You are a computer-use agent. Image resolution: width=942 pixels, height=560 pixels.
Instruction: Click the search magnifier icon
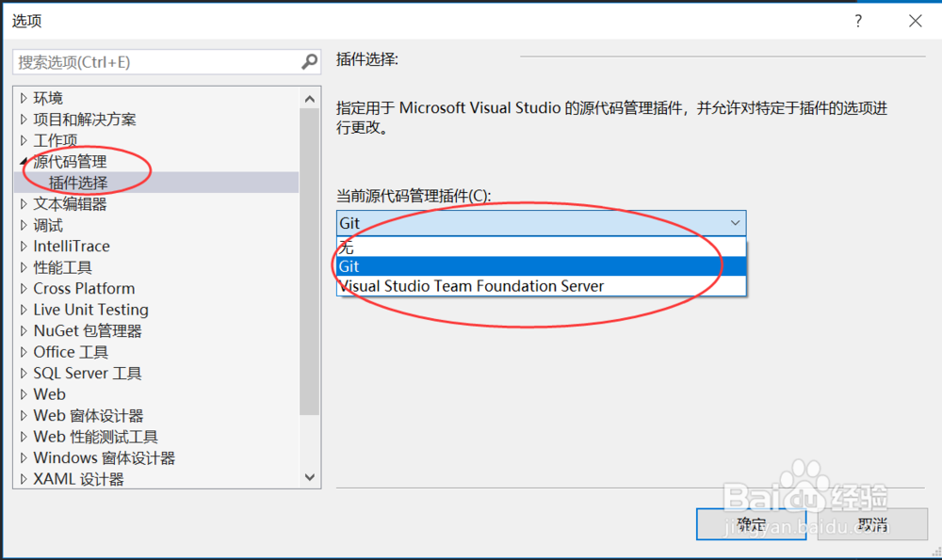(309, 61)
